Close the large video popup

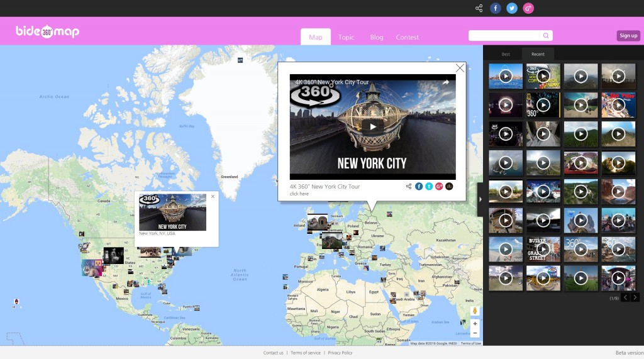point(460,68)
